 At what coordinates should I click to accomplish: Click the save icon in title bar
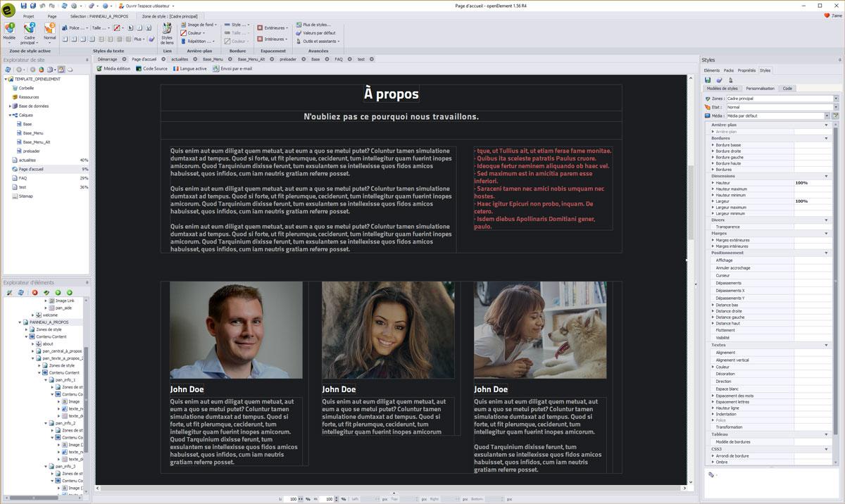point(23,6)
